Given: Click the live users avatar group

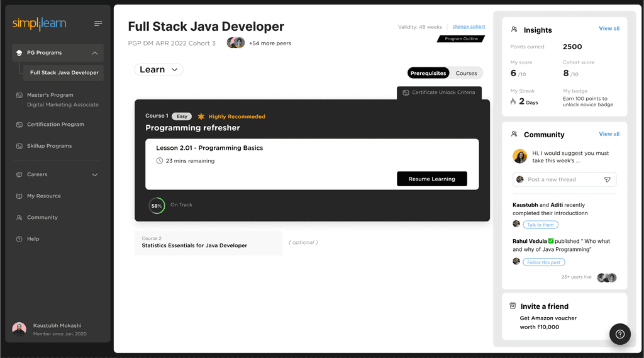Looking at the screenshot, I should (x=607, y=278).
